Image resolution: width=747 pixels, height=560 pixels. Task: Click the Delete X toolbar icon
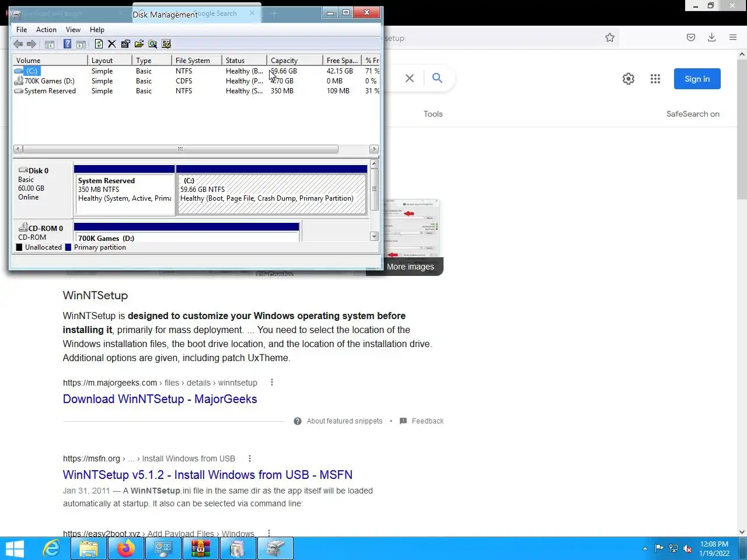(112, 44)
